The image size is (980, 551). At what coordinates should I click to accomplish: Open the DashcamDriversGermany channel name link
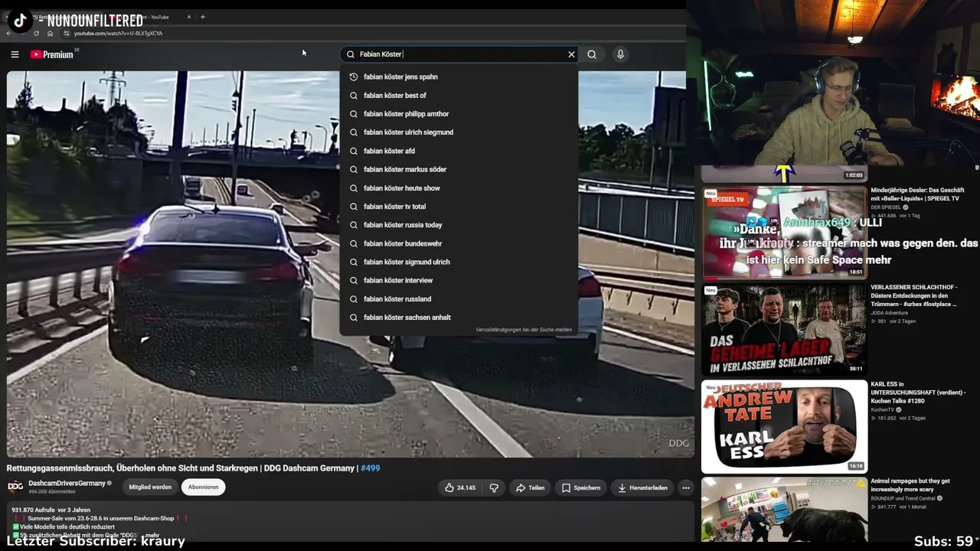click(67, 484)
